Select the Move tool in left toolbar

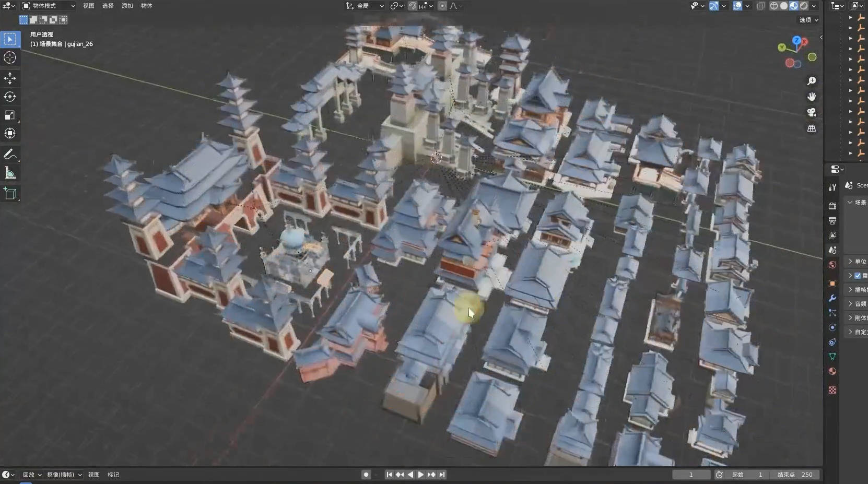pos(10,78)
